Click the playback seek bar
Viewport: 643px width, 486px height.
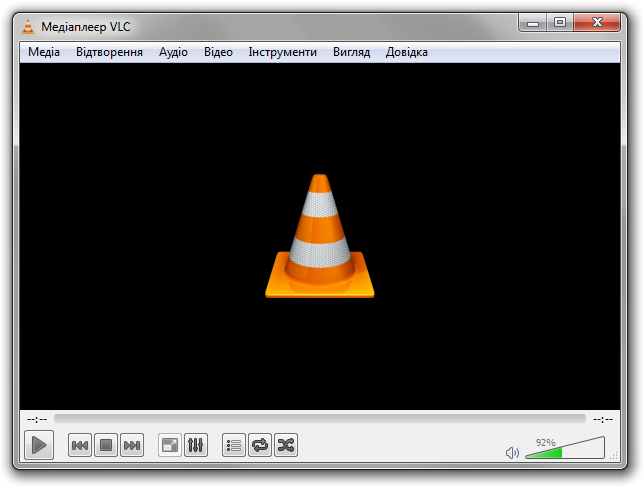point(320,419)
